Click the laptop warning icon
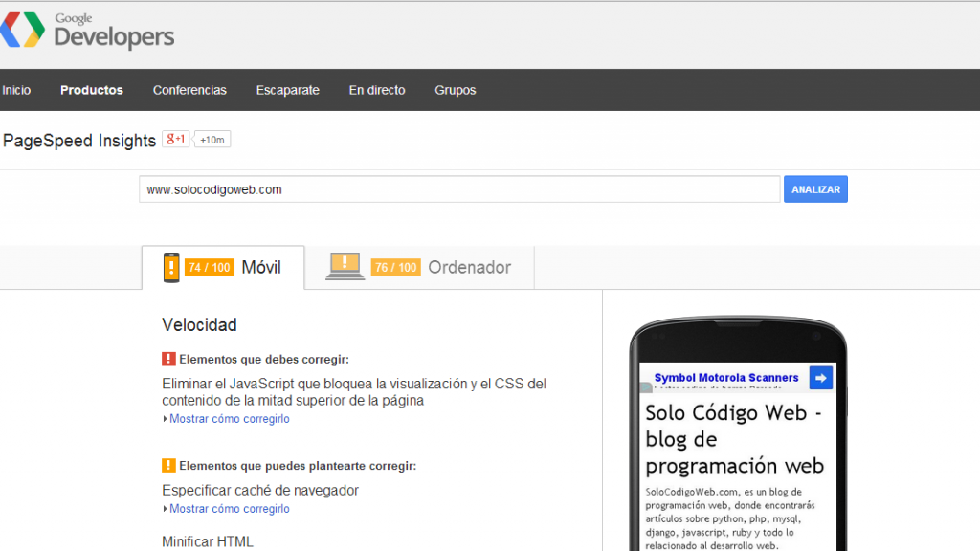Screen dimensions: 980x551 [x=345, y=266]
